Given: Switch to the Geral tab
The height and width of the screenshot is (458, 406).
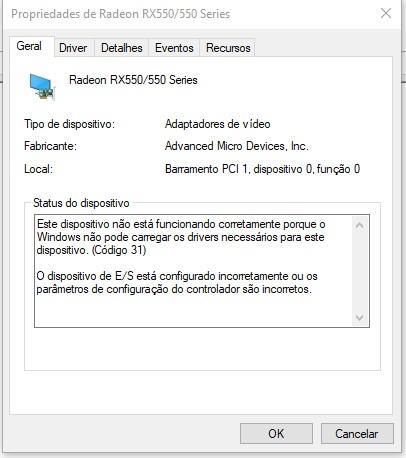Looking at the screenshot, I should coord(29,46).
